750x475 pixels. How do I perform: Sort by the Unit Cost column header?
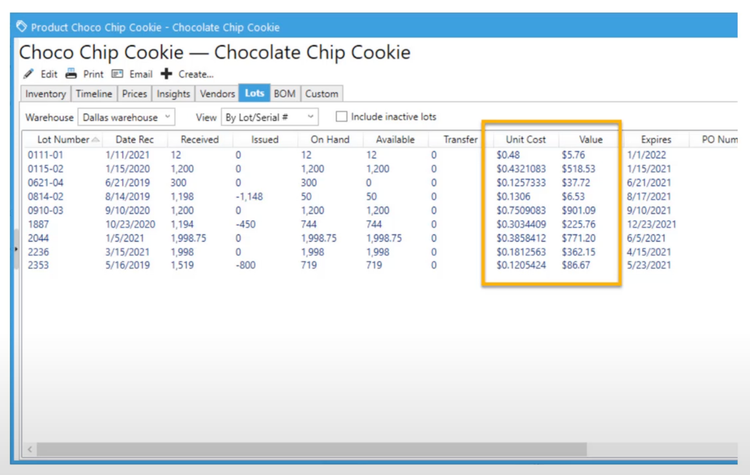click(526, 140)
